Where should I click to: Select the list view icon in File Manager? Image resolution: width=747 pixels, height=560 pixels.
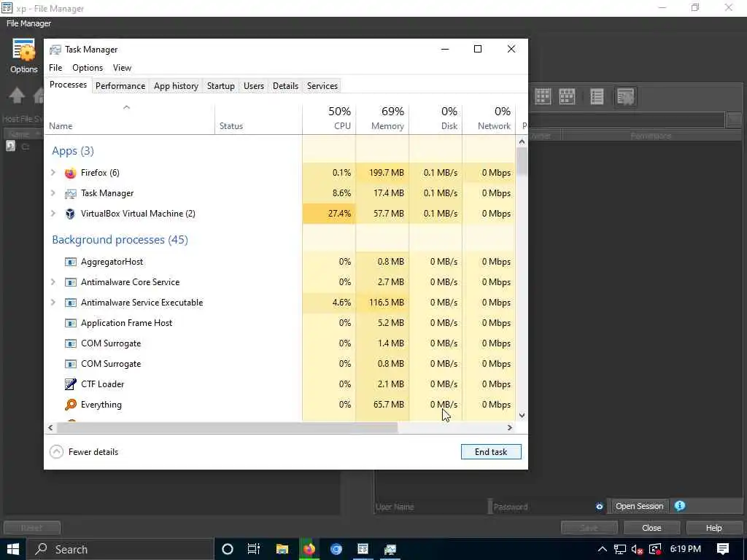(597, 97)
